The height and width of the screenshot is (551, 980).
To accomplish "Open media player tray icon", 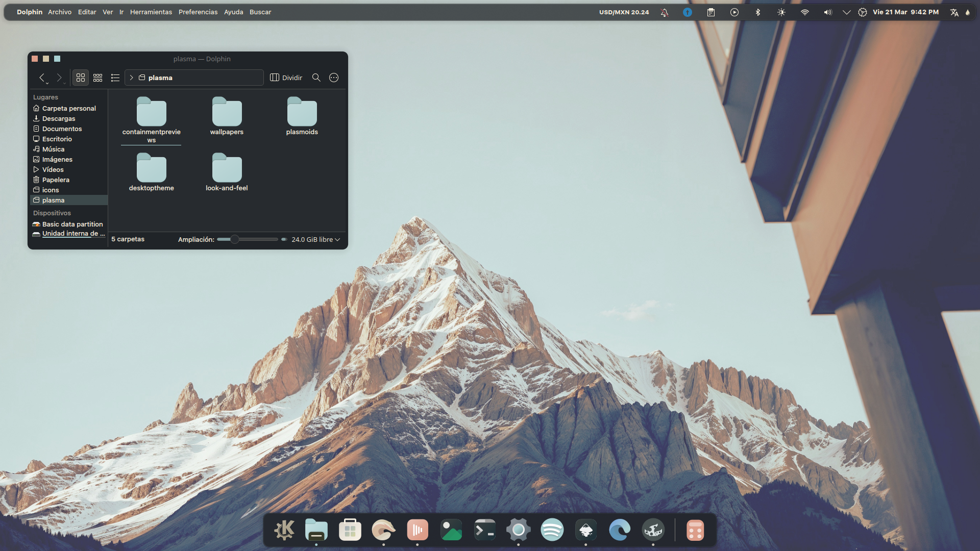I will (x=734, y=12).
